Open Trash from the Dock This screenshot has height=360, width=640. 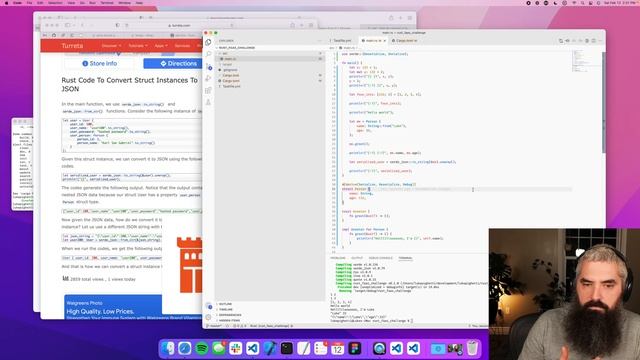[x=472, y=348]
